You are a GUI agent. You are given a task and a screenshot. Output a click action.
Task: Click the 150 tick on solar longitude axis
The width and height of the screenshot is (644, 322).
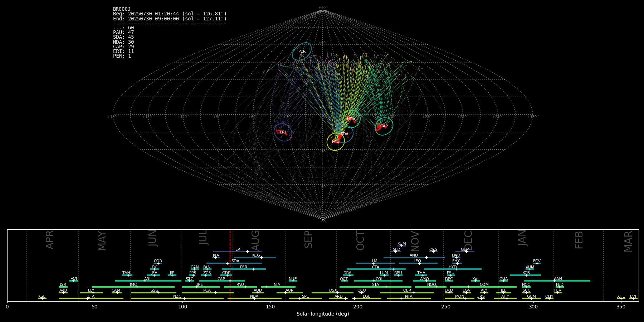(270, 307)
